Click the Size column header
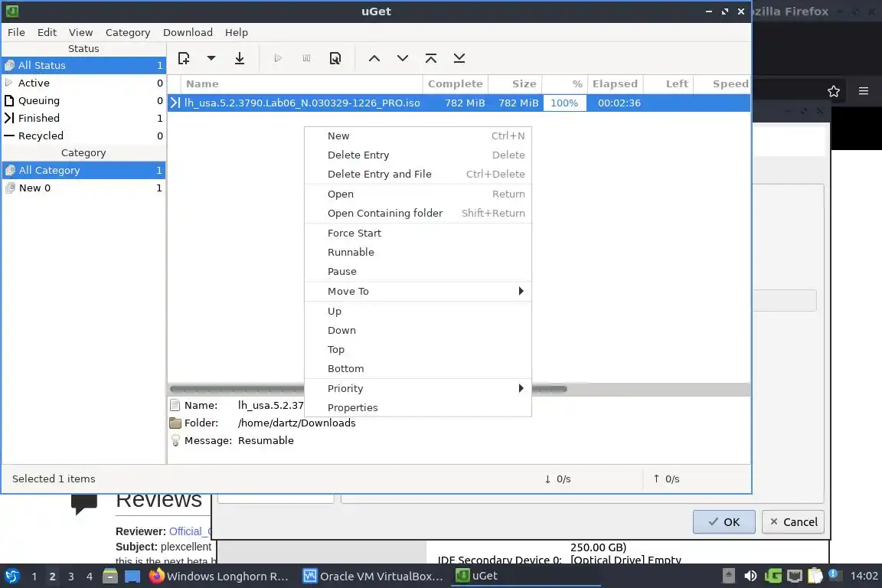Screen dimensions: 882x588 tap(514, 84)
